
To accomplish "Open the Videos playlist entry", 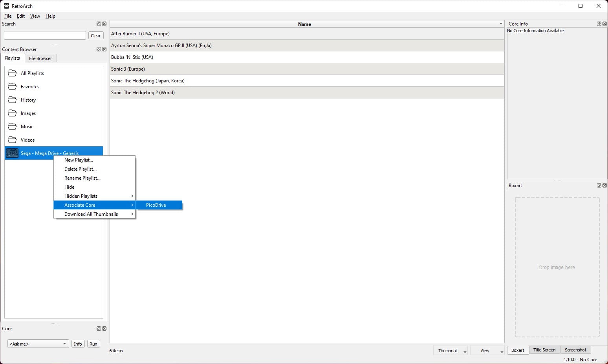I will (x=54, y=140).
